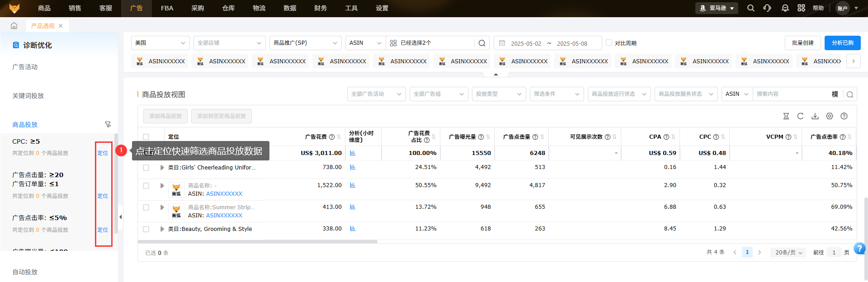Image resolution: width=868 pixels, height=282 pixels.
Task: Select all rows with header checkbox
Action: 146,137
